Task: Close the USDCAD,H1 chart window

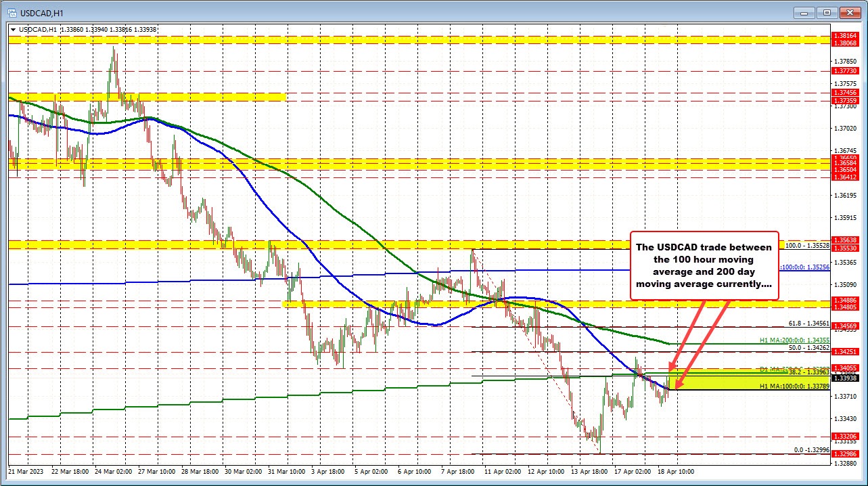Action: click(x=848, y=12)
